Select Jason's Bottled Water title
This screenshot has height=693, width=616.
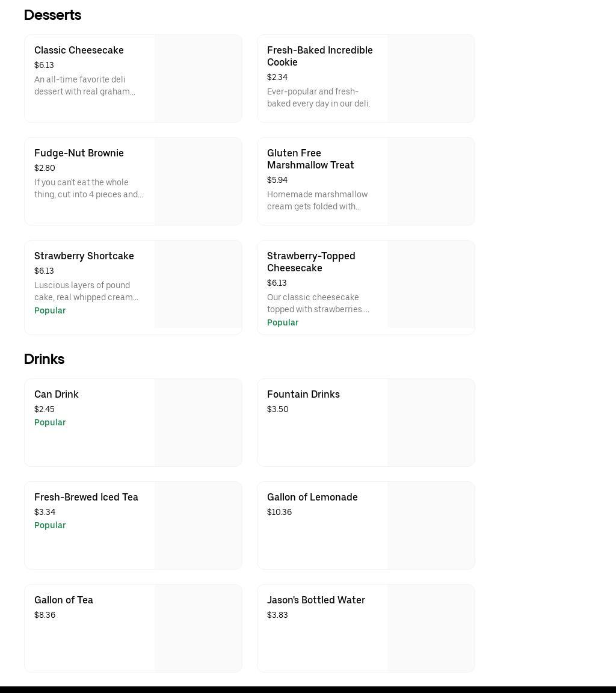pos(316,600)
